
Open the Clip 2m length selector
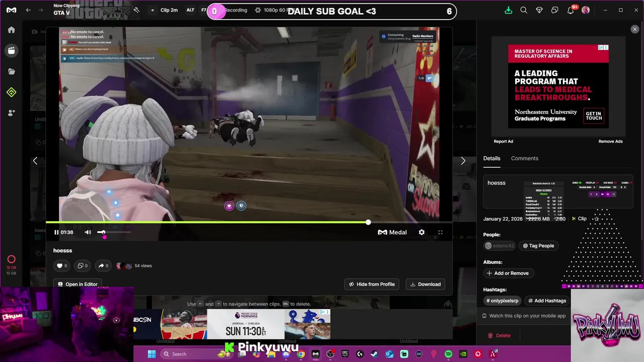pos(169,10)
